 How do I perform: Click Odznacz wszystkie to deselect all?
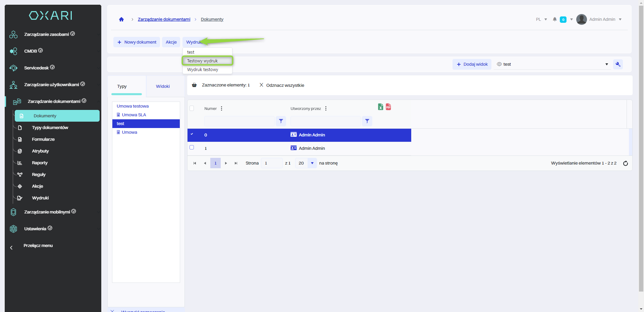[282, 85]
